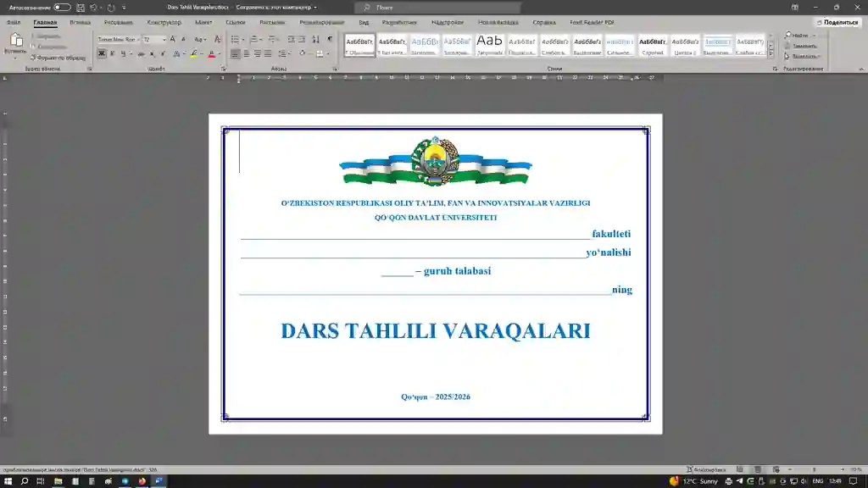Toggle bold formatting (Ж)
This screenshot has height=488, width=868.
pyautogui.click(x=102, y=53)
